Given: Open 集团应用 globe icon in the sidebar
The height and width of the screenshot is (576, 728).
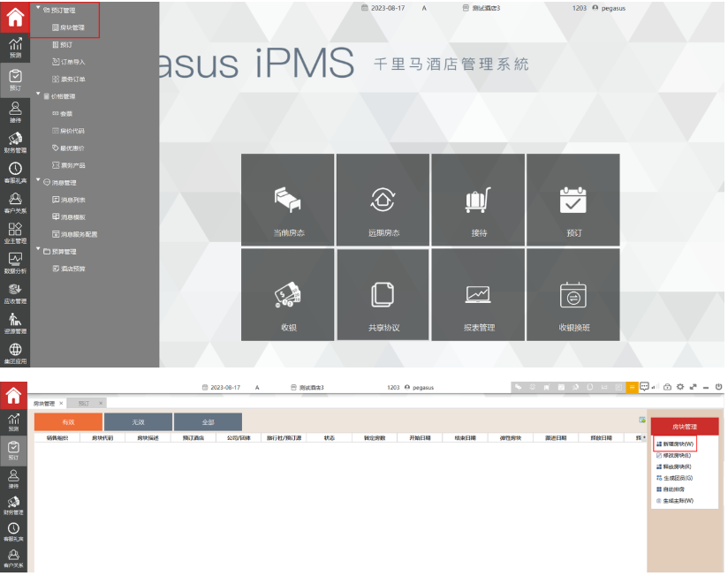Looking at the screenshot, I should pos(15,353).
